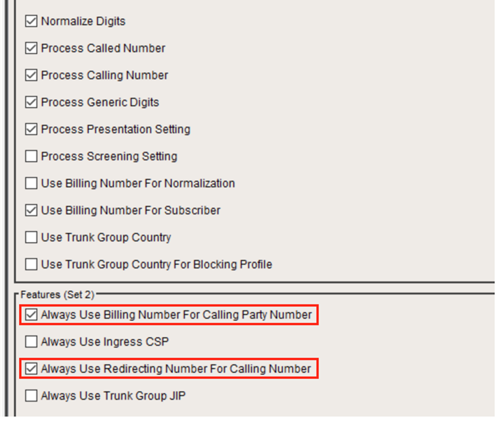504x424 pixels.
Task: Enable Use Trunk Group Country For Blocking Profile
Action: pos(31,264)
